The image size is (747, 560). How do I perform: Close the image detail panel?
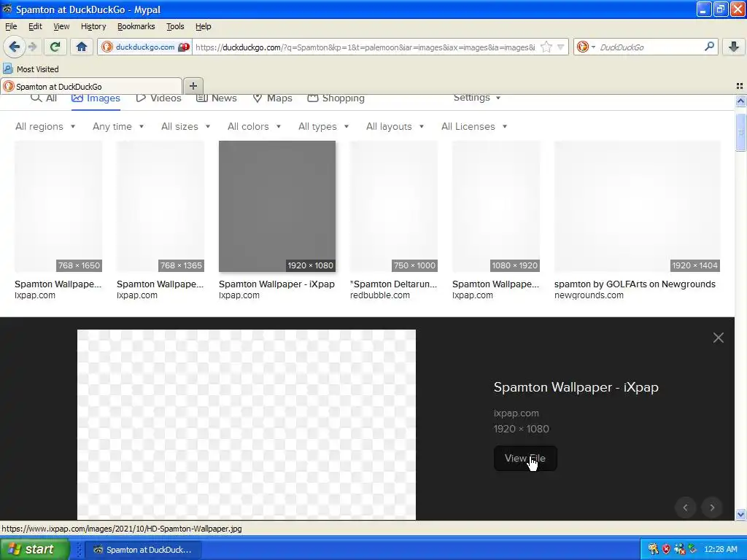[718, 338]
